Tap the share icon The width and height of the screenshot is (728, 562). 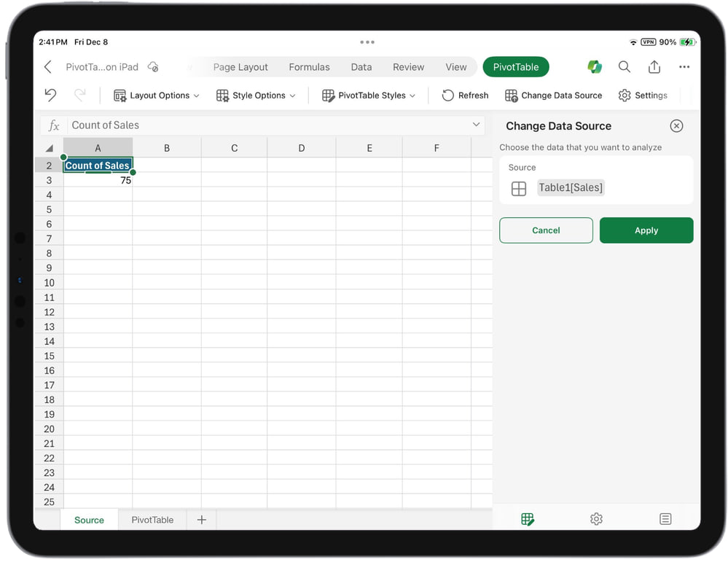(654, 67)
